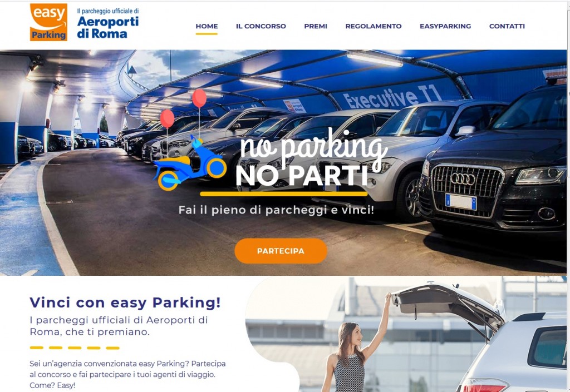The width and height of the screenshot is (570, 392).
Task: Click the orange PARTECIPA button
Action: coord(281,251)
